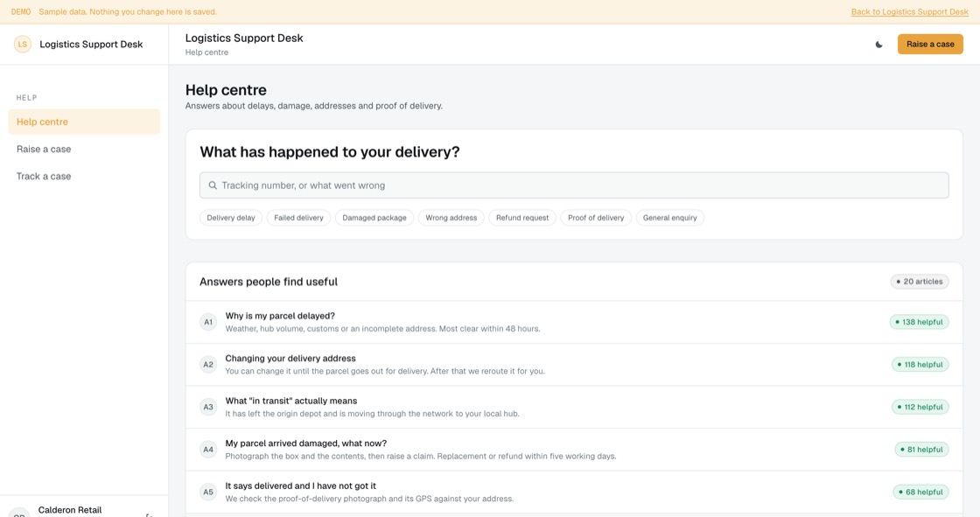Select the Proof of delivery chip
Viewport: 980px width, 517px height.
tap(596, 218)
